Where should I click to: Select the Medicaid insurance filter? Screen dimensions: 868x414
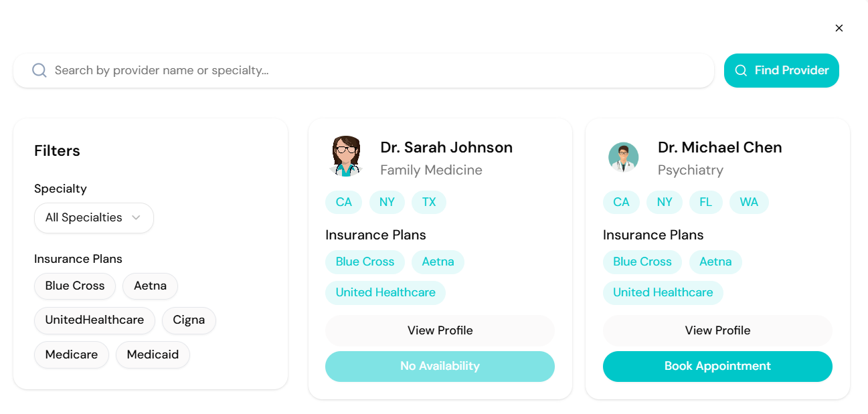153,354
